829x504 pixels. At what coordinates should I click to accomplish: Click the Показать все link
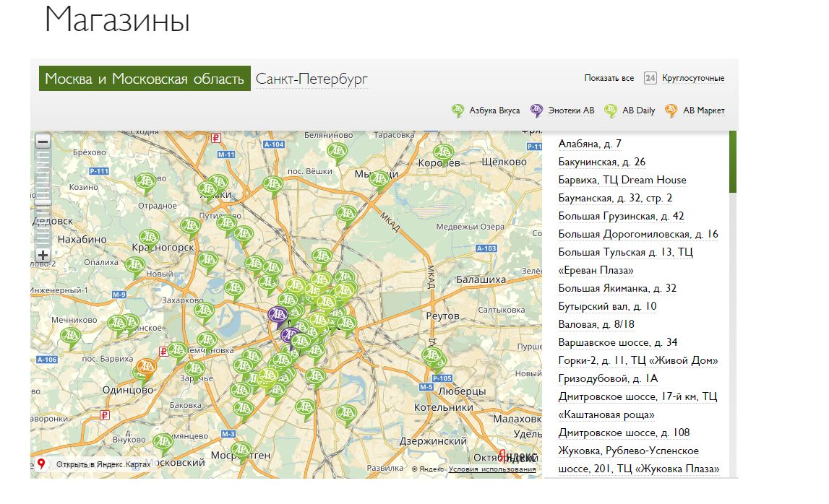point(609,78)
